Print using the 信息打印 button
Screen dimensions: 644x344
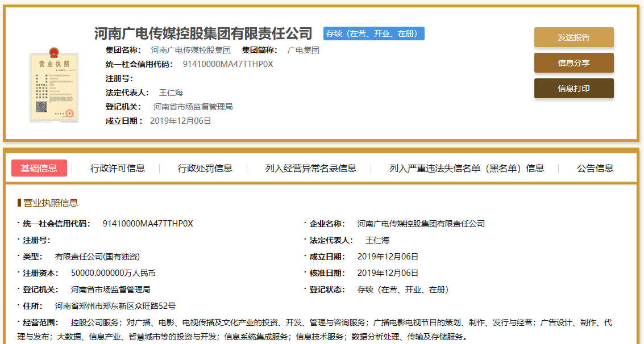click(x=574, y=88)
